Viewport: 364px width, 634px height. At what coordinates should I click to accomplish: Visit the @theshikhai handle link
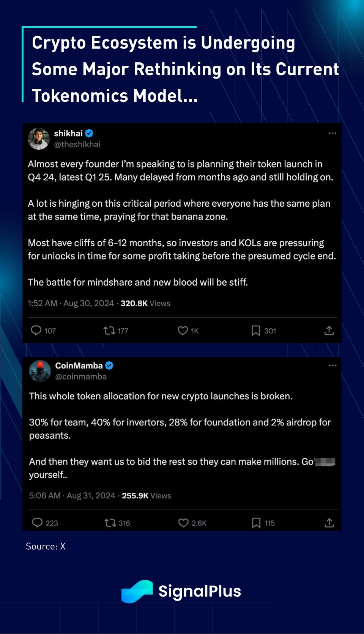click(77, 144)
